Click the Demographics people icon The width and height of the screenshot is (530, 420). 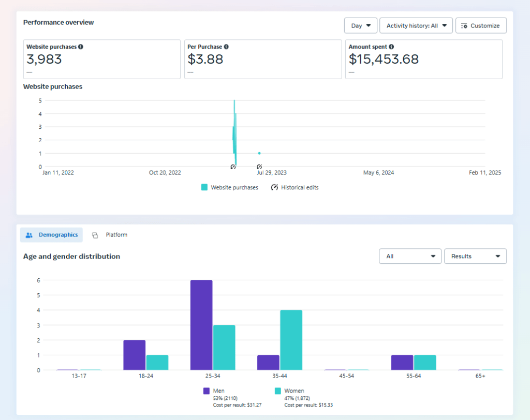point(29,235)
